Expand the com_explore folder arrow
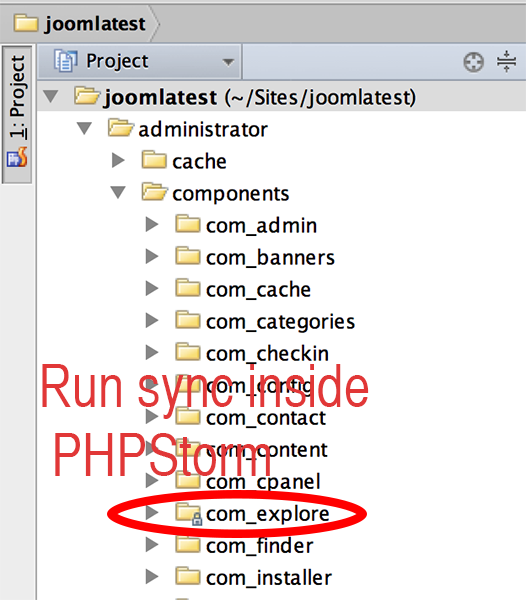 coord(152,513)
